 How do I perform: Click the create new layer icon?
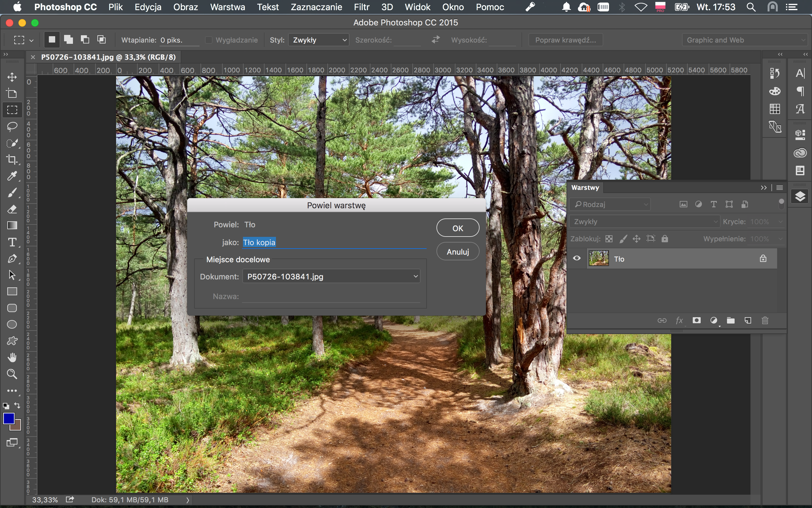[x=748, y=320]
